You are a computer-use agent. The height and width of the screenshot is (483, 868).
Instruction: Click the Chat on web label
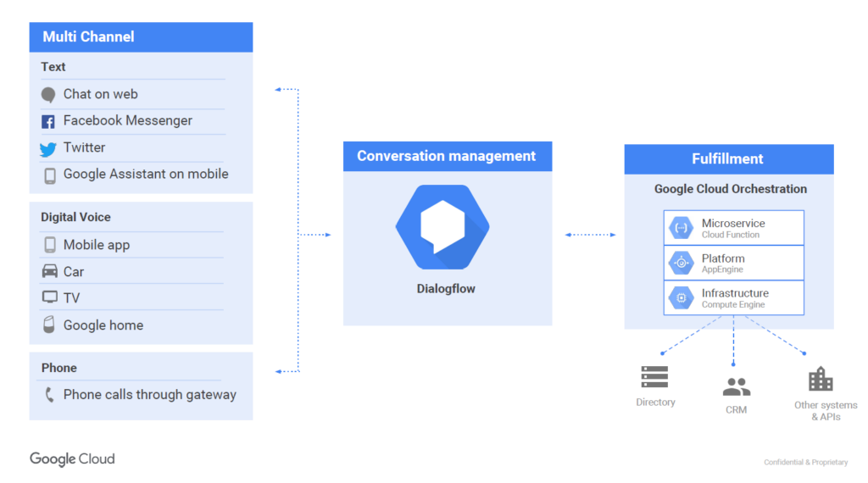[x=101, y=94]
